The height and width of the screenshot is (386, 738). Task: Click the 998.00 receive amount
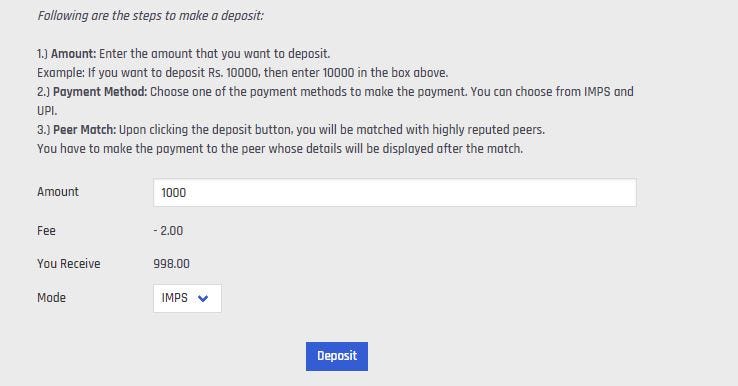tap(171, 264)
